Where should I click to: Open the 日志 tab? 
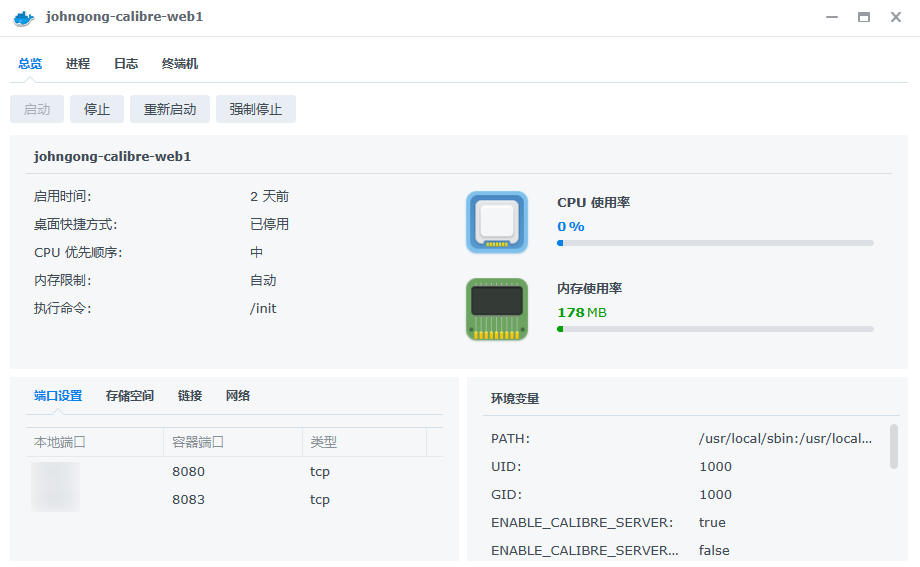126,63
